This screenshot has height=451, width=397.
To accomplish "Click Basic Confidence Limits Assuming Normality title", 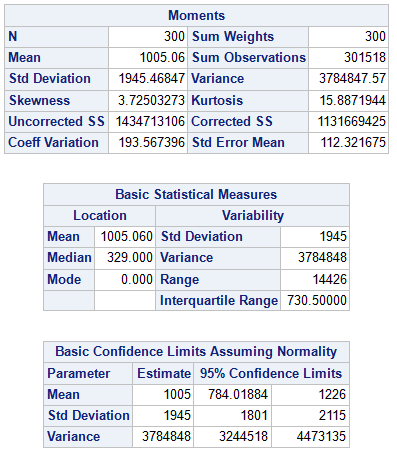I will pyautogui.click(x=196, y=352).
